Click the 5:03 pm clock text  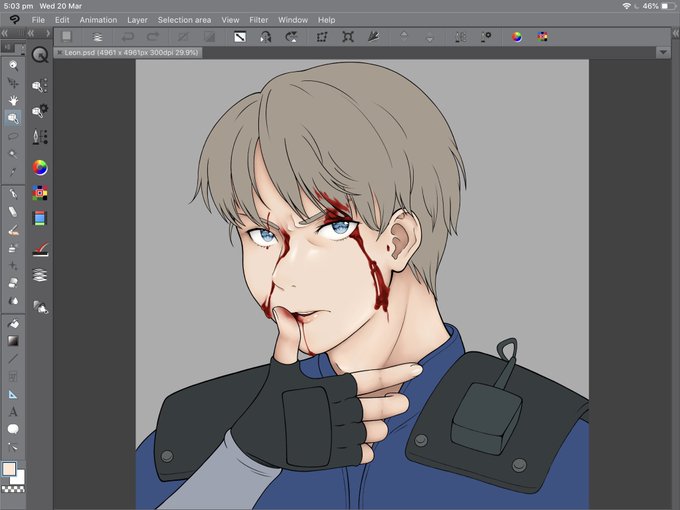coord(18,6)
